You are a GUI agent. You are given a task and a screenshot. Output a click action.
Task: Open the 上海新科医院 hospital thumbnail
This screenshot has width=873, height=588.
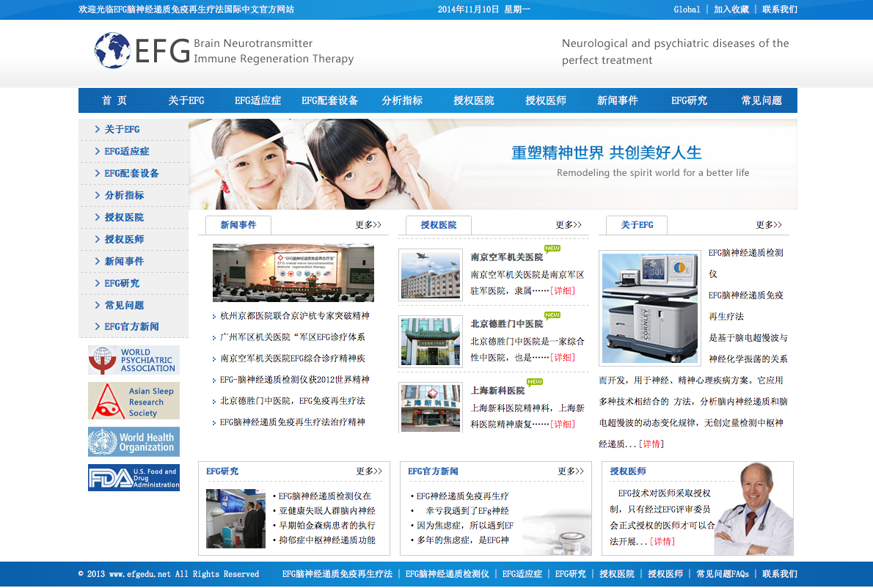(431, 408)
